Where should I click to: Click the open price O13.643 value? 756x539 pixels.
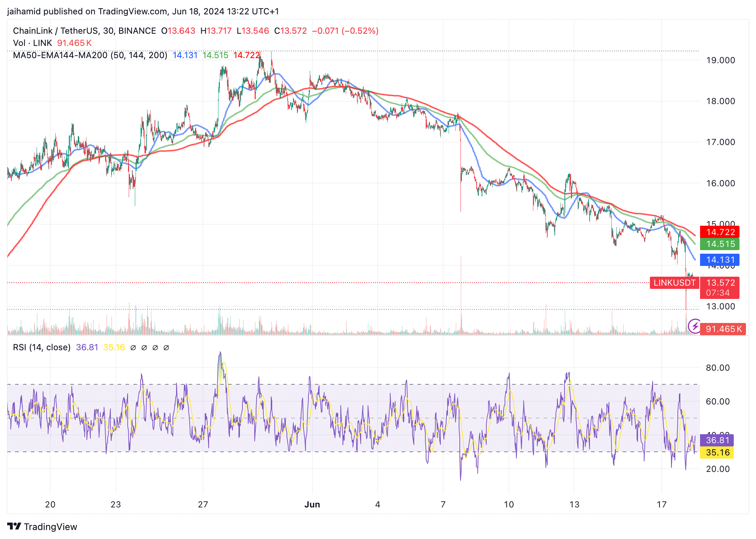(x=178, y=31)
